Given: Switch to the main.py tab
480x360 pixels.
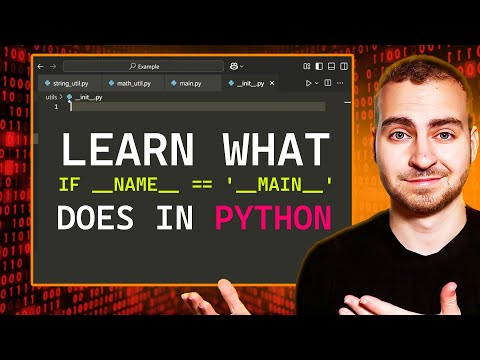Looking at the screenshot, I should click(x=193, y=83).
